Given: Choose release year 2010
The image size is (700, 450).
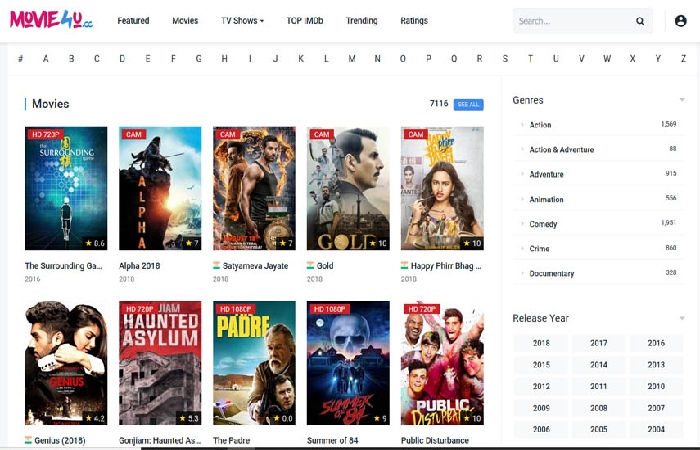Looking at the screenshot, I should (x=656, y=386).
